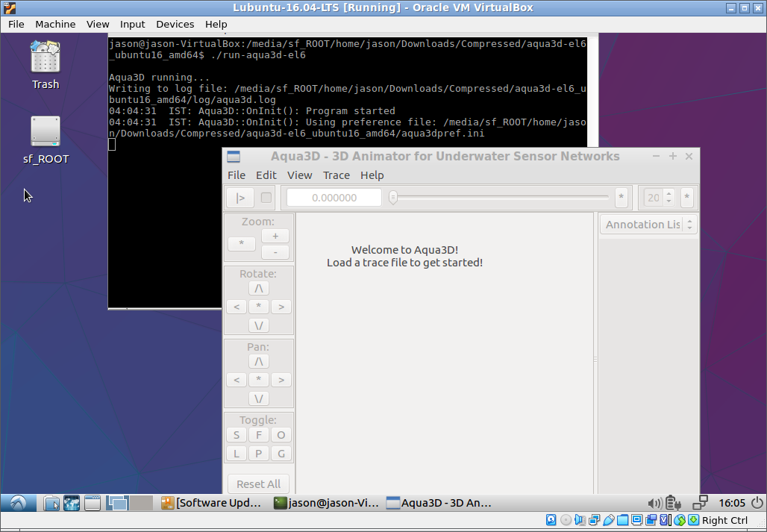Open the Annotation List dropdown
This screenshot has width=767, height=532.
(648, 225)
